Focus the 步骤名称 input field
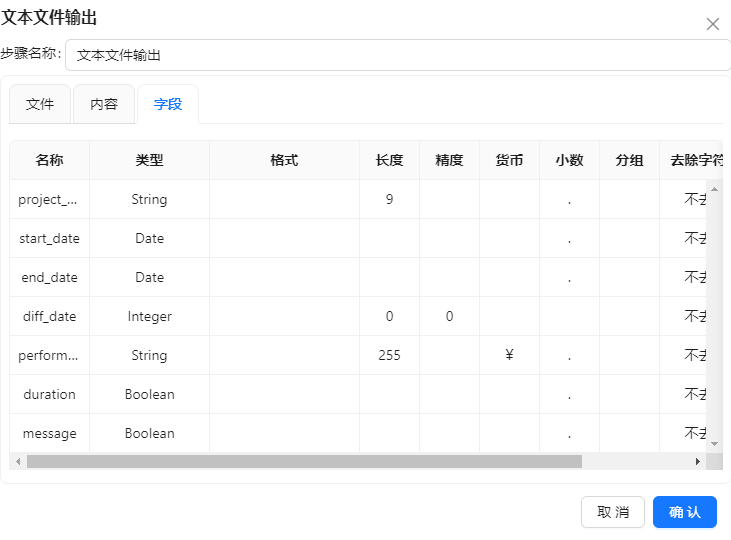The height and width of the screenshot is (540, 731). (397, 55)
